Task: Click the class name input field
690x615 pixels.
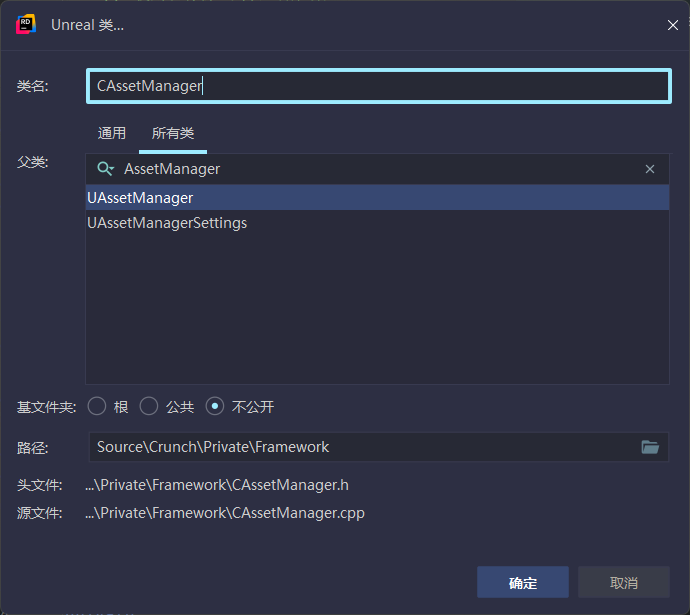Action: [x=378, y=86]
